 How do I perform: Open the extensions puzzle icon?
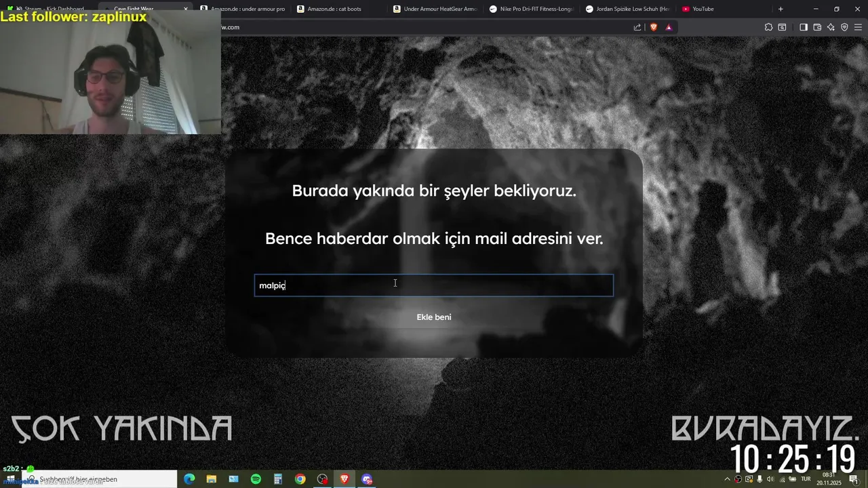(x=768, y=27)
